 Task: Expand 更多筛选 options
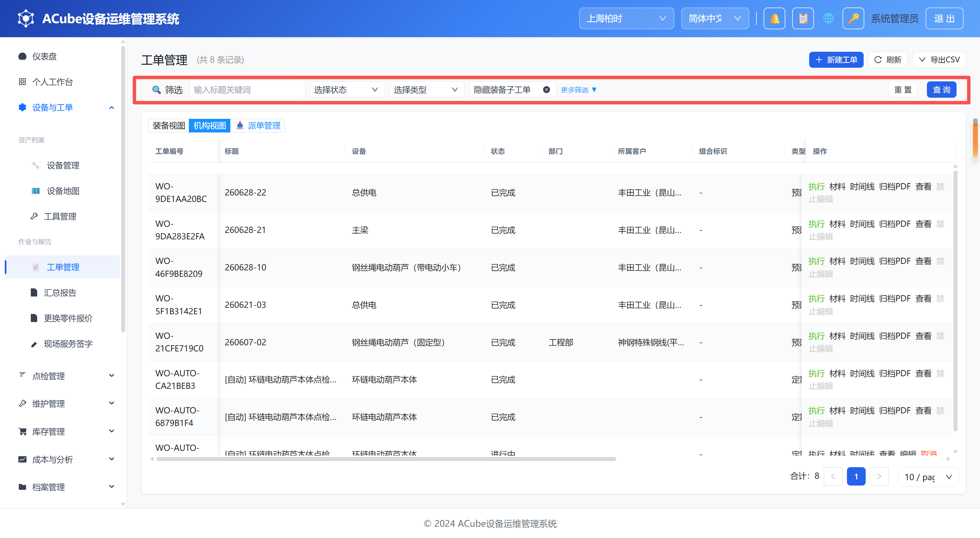pyautogui.click(x=578, y=90)
